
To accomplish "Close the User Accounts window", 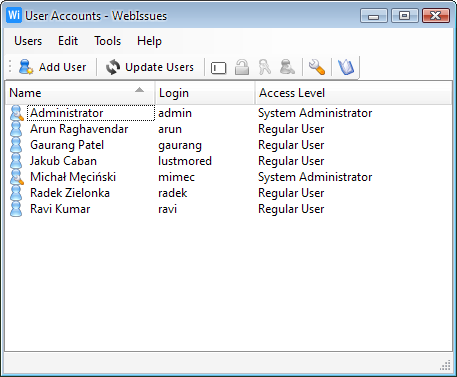I will (436, 16).
